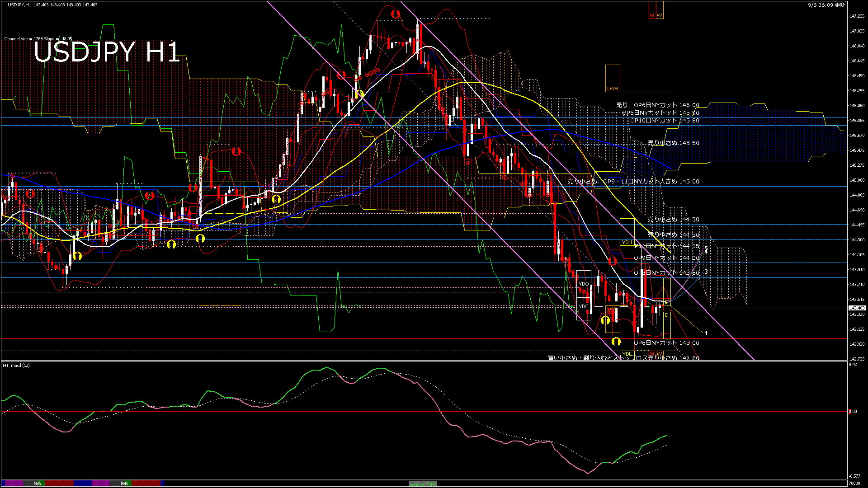The width and height of the screenshot is (868, 488).
Task: Toggle the macd ON button
Action: tap(423, 484)
